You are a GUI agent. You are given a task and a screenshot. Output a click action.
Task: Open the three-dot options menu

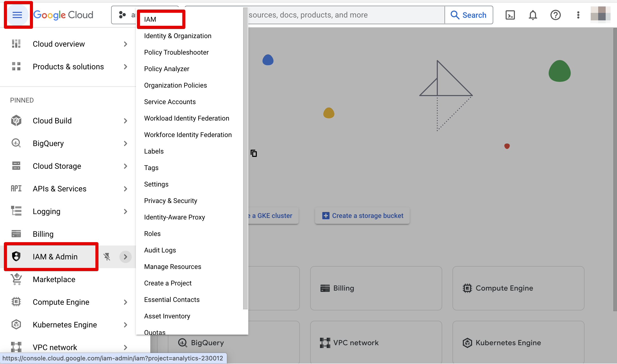click(578, 15)
